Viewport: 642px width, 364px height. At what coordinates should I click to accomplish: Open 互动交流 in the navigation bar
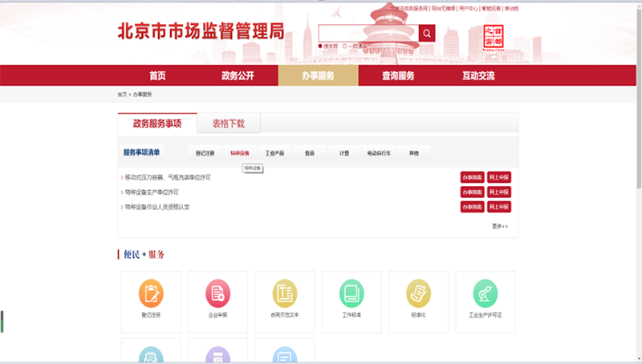click(x=478, y=75)
